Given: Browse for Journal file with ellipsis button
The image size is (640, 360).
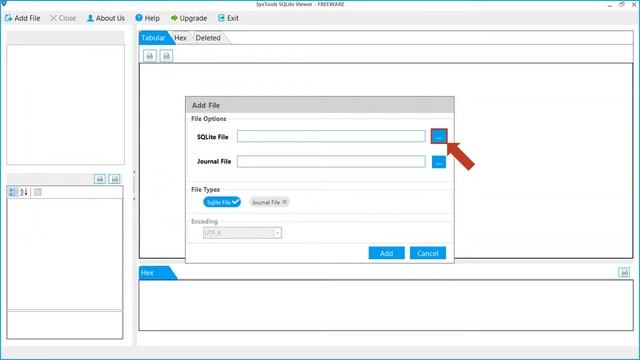Looking at the screenshot, I should click(x=439, y=162).
